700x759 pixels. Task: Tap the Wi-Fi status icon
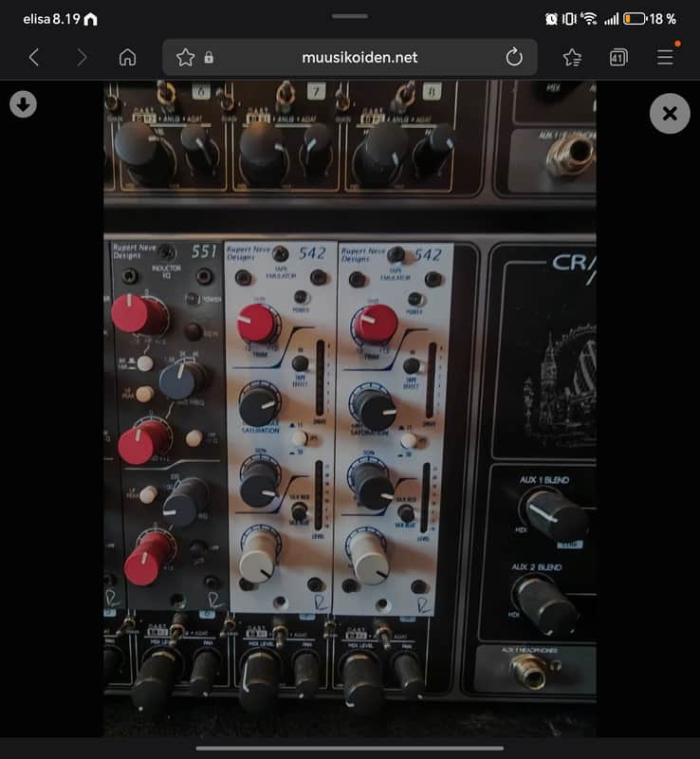click(589, 19)
